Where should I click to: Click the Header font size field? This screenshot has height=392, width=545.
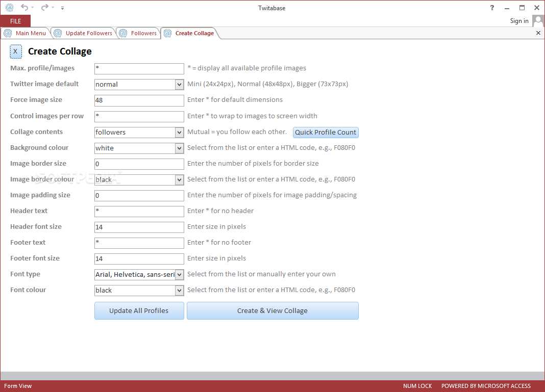coord(139,227)
